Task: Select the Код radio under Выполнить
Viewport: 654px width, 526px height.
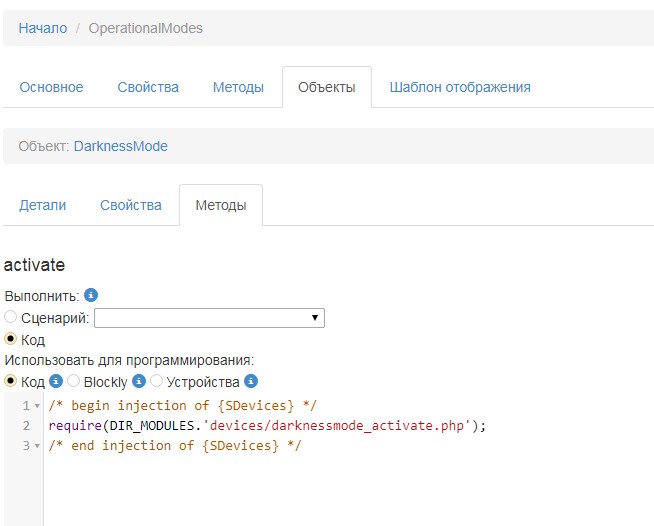Action: pyautogui.click(x=10, y=339)
